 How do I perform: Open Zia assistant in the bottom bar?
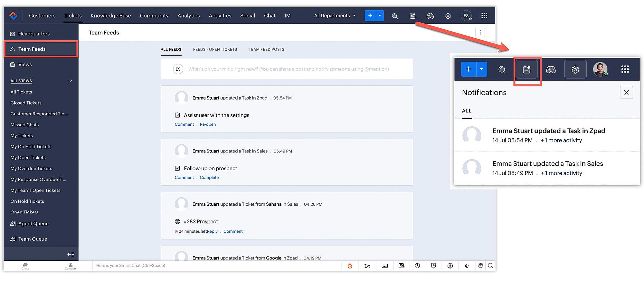tap(367, 266)
